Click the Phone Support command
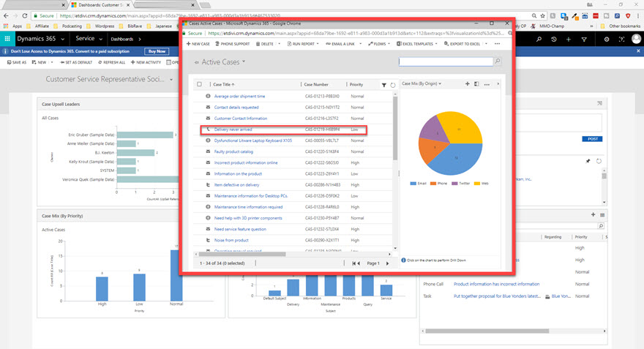The height and width of the screenshot is (349, 644). pos(233,44)
